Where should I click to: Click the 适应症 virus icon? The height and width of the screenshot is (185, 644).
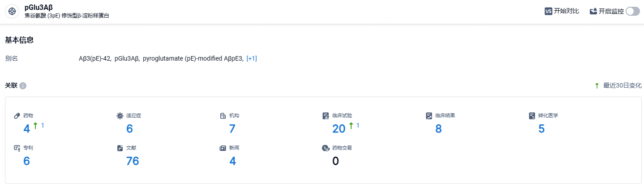[120, 116]
